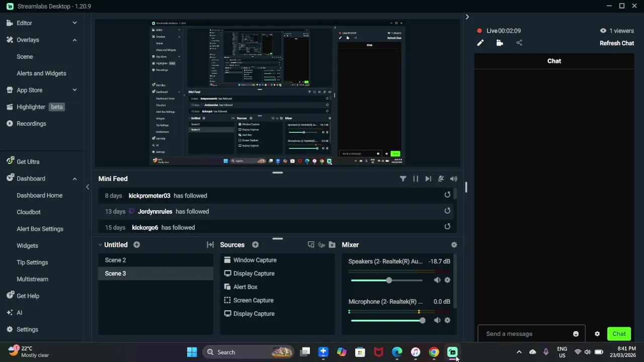Replay the kickorgo6 follow alert

tap(447, 227)
